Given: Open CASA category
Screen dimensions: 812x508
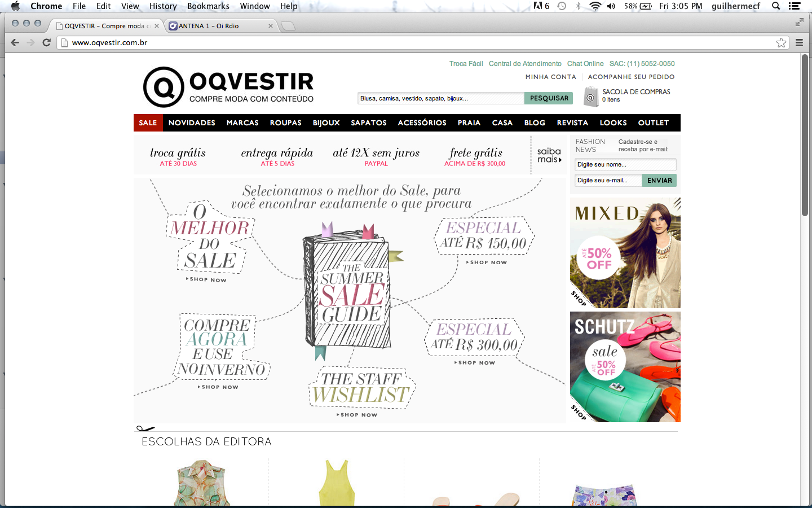Looking at the screenshot, I should click(x=502, y=122).
